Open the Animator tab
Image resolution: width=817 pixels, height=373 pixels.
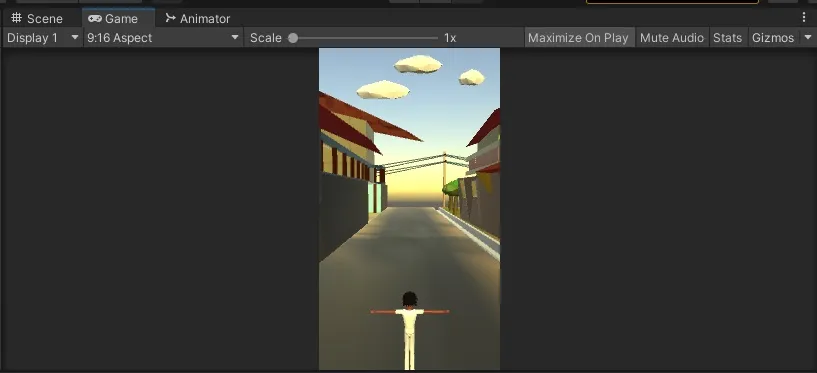[197, 18]
